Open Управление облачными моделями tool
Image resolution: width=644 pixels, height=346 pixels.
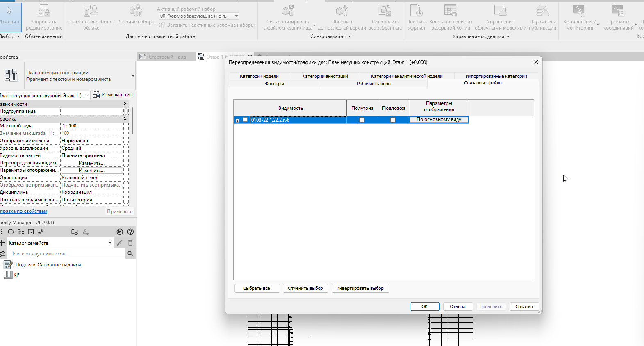tap(500, 17)
